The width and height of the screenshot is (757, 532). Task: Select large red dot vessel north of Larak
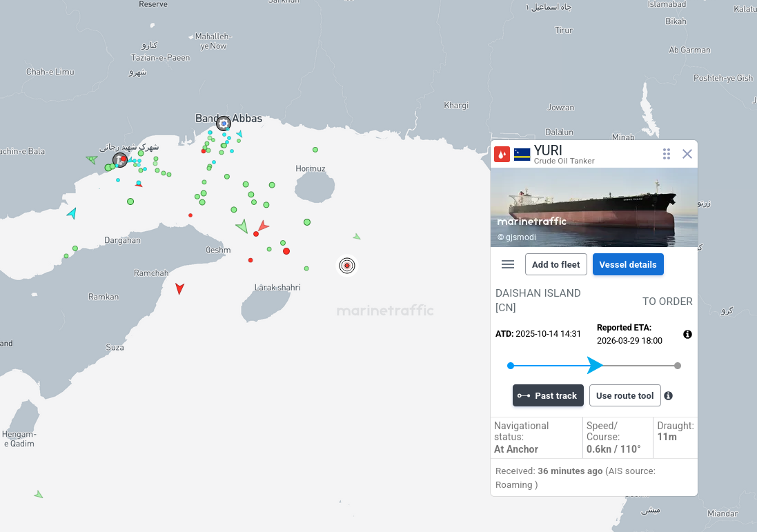click(286, 251)
